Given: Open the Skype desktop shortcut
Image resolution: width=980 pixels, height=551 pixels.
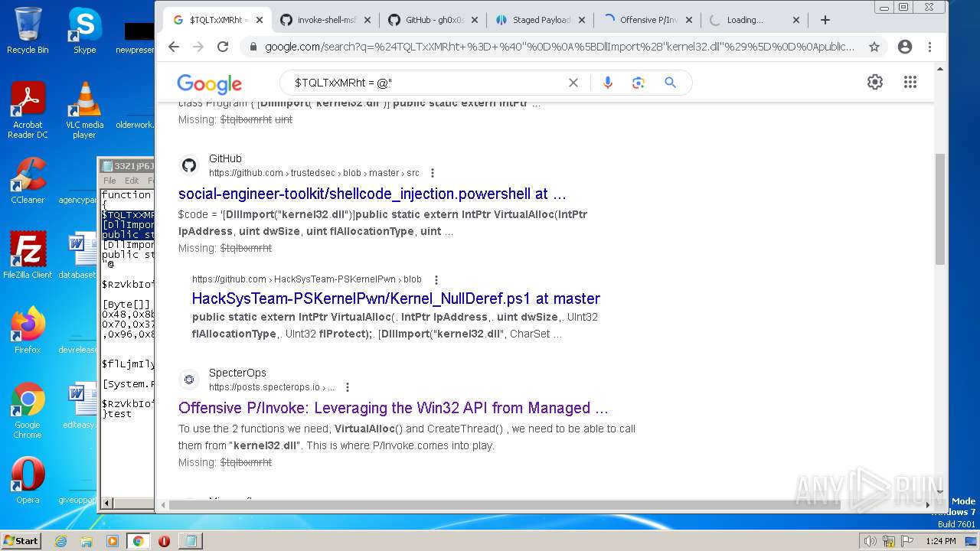Looking at the screenshot, I should point(84,31).
